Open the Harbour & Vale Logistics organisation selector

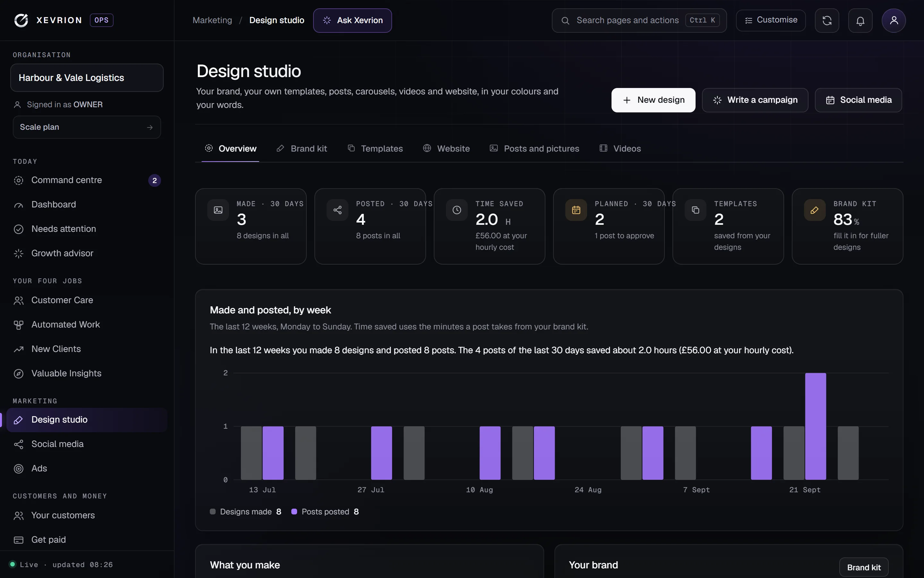(87, 78)
